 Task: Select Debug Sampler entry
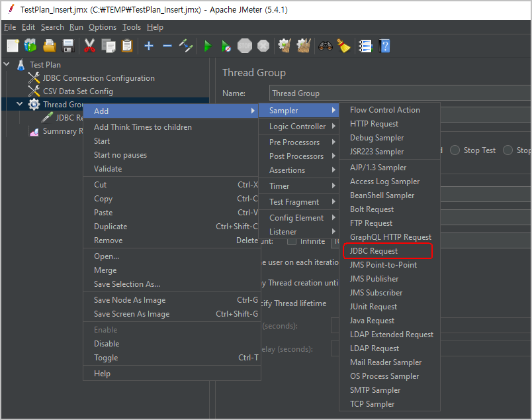(x=390, y=138)
